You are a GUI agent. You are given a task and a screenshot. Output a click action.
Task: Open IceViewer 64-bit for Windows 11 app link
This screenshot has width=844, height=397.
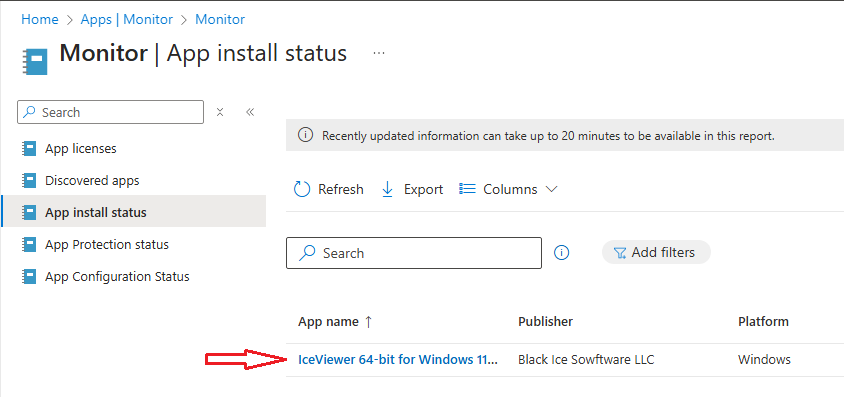[x=398, y=360]
